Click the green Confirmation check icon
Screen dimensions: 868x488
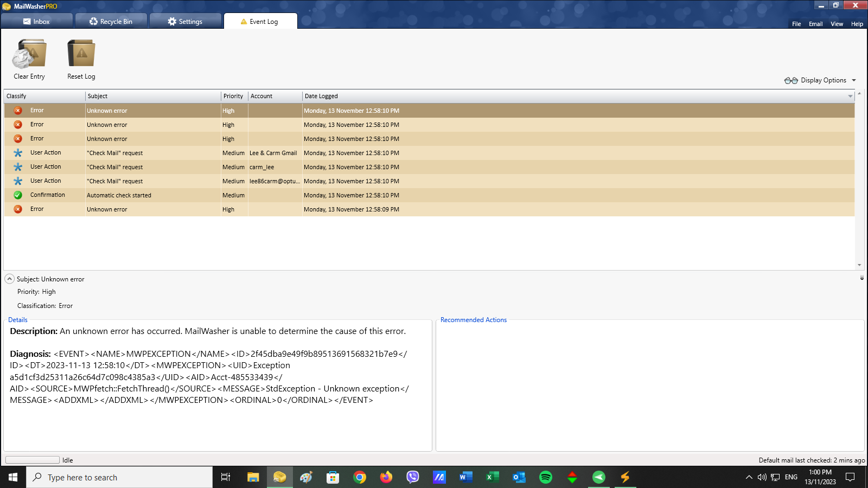click(18, 195)
